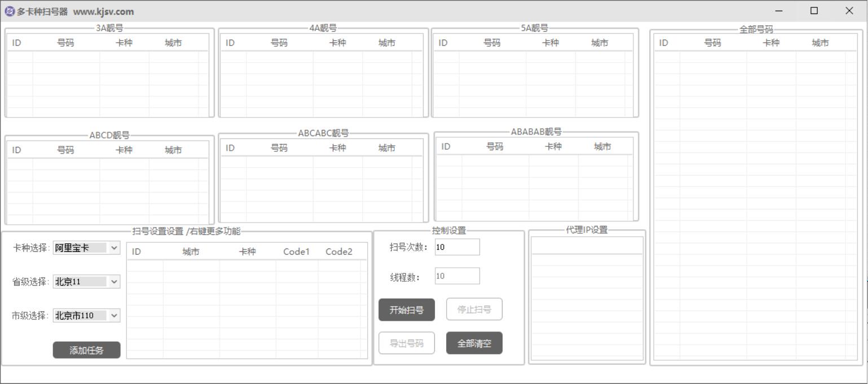The height and width of the screenshot is (384, 868).
Task: Click the 扫号次数 scan count input field
Action: point(457,247)
